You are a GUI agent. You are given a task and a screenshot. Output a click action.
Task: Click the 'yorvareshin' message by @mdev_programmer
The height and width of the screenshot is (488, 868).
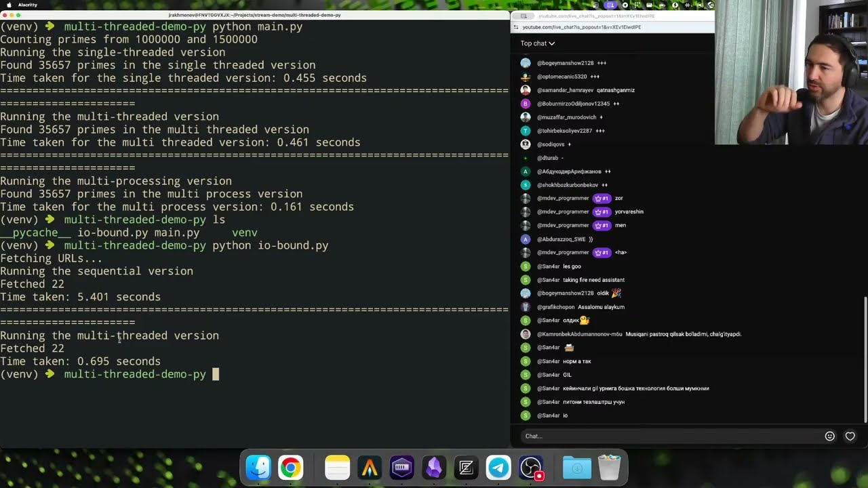629,212
